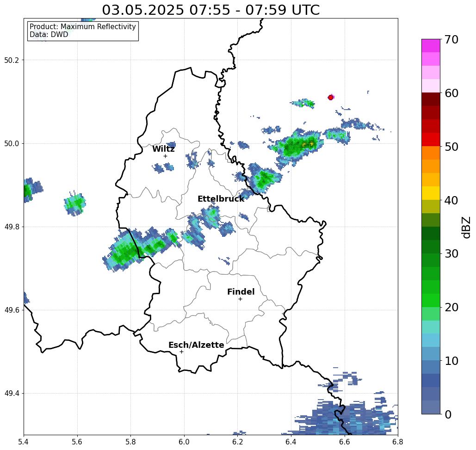Click the Ettelbruck city label
Image resolution: width=476 pixels, height=450 pixels.
(221, 199)
